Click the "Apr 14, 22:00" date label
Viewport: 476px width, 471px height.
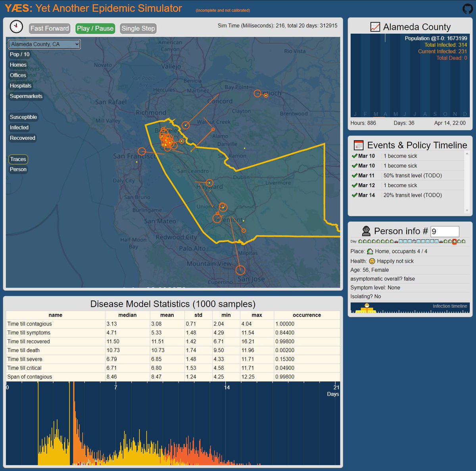point(450,123)
